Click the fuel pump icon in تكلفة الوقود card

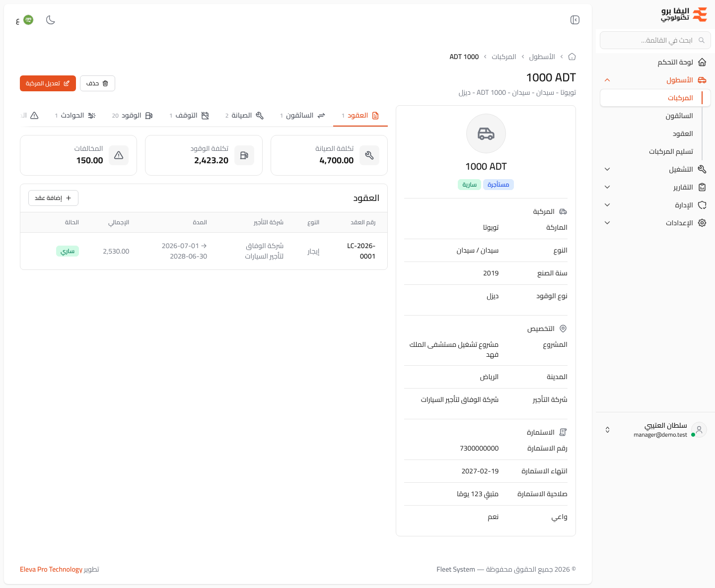[x=244, y=155]
